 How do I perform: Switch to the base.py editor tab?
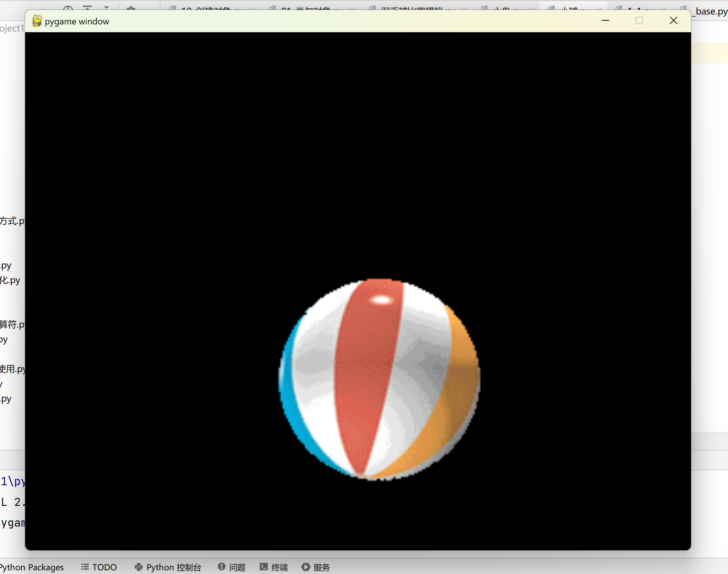[x=711, y=11]
